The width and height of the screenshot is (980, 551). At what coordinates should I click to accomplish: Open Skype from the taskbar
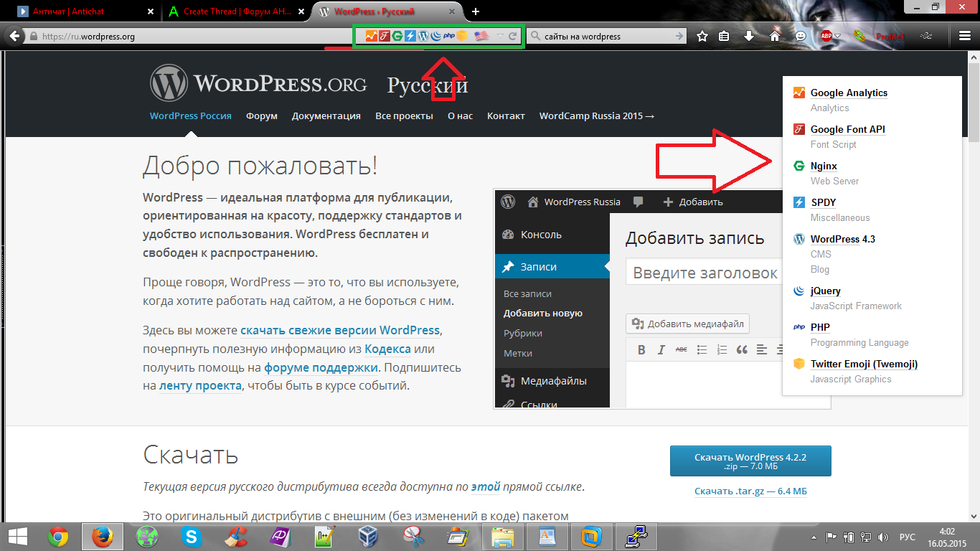pos(192,537)
